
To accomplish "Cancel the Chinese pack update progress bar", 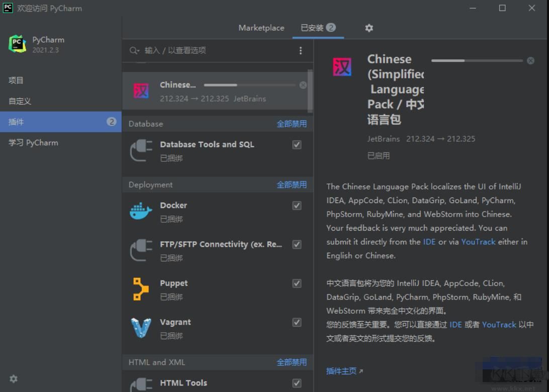I will [x=530, y=60].
